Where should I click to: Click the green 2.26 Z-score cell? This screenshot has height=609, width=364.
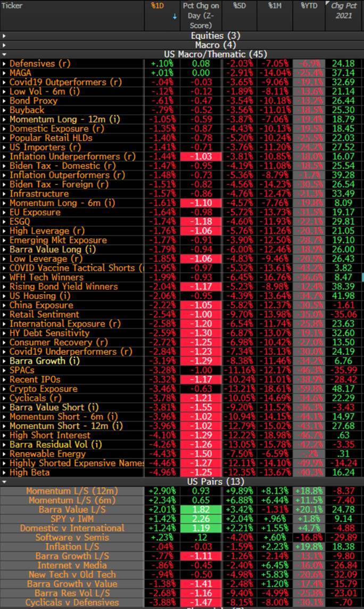200,519
